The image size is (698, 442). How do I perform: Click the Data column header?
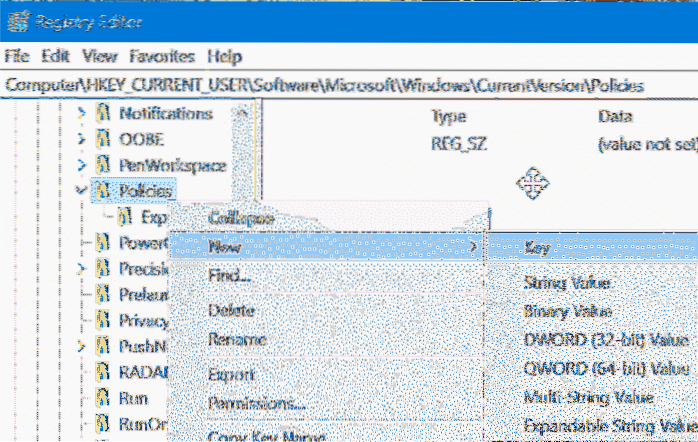point(615,117)
